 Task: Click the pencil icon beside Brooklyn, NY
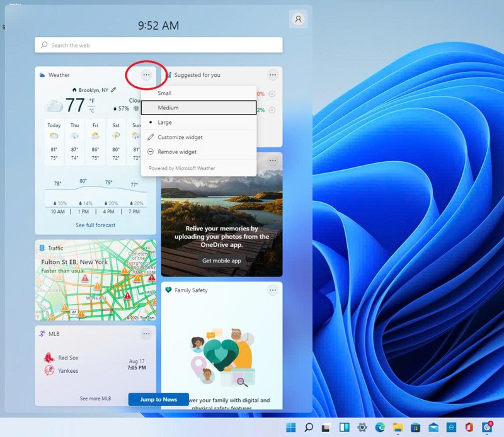pos(113,89)
